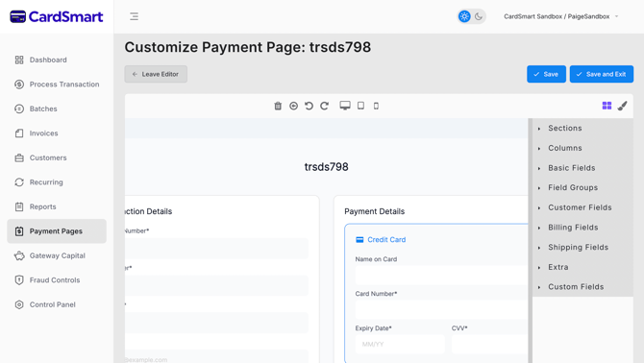The image size is (644, 363).
Task: Switch to dark mode moon icon
Action: [479, 16]
